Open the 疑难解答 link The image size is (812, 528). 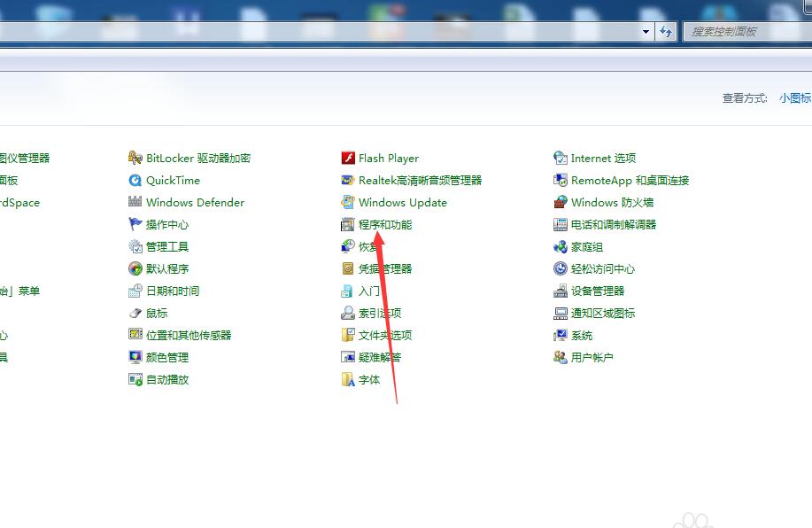(380, 357)
